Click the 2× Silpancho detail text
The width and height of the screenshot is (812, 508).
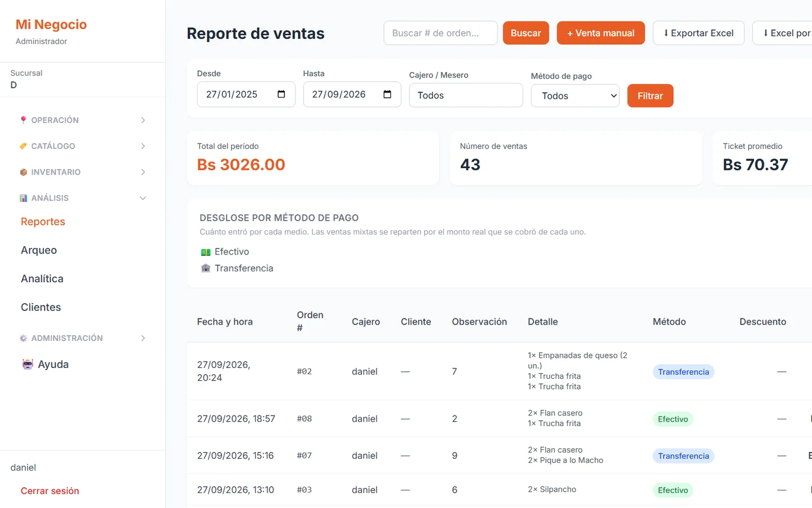(x=552, y=489)
